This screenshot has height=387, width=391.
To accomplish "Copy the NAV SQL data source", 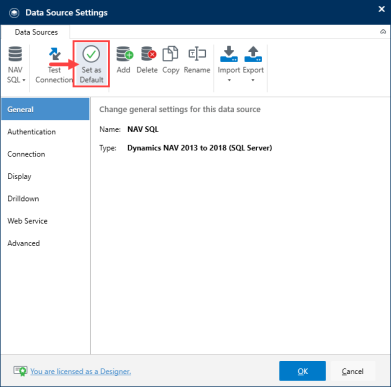I will tap(171, 60).
